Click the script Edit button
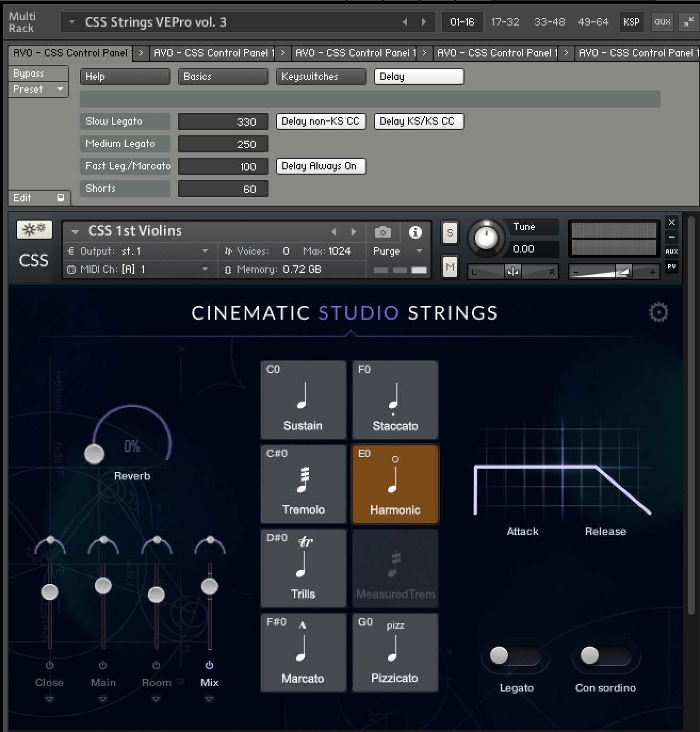This screenshot has height=732, width=700. coord(38,198)
